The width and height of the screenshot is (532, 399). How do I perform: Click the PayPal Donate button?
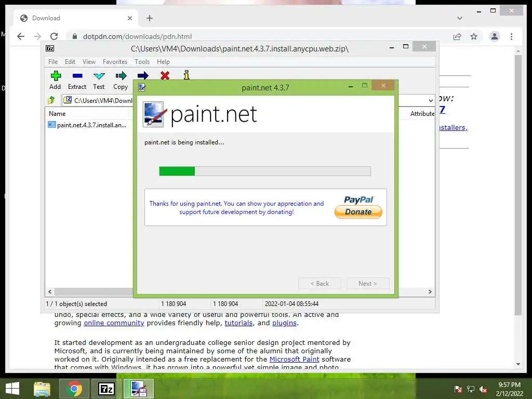click(x=358, y=212)
